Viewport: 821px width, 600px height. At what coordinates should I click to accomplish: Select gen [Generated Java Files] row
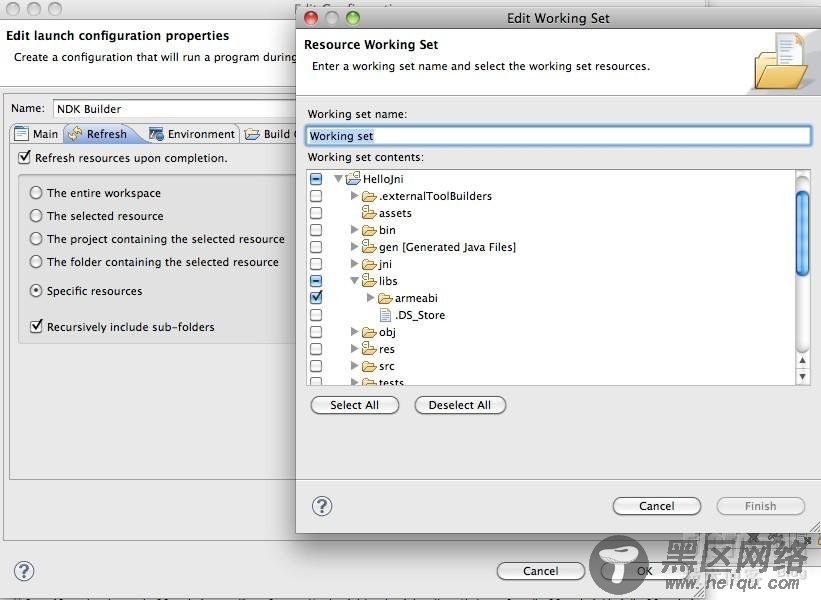(447, 247)
